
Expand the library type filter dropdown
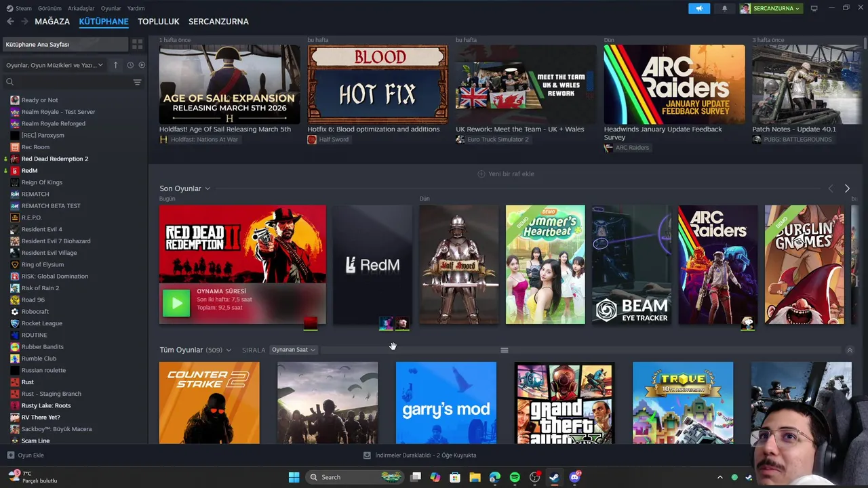tap(54, 65)
